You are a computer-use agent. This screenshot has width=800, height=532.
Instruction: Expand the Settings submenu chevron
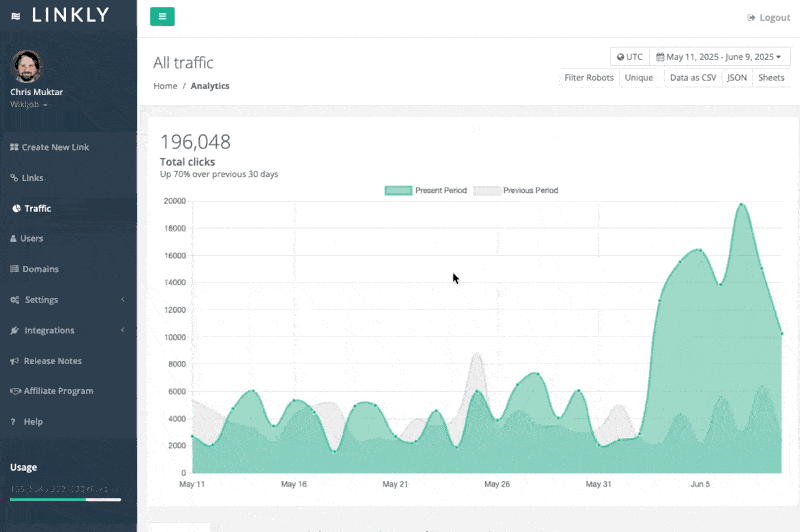123,299
